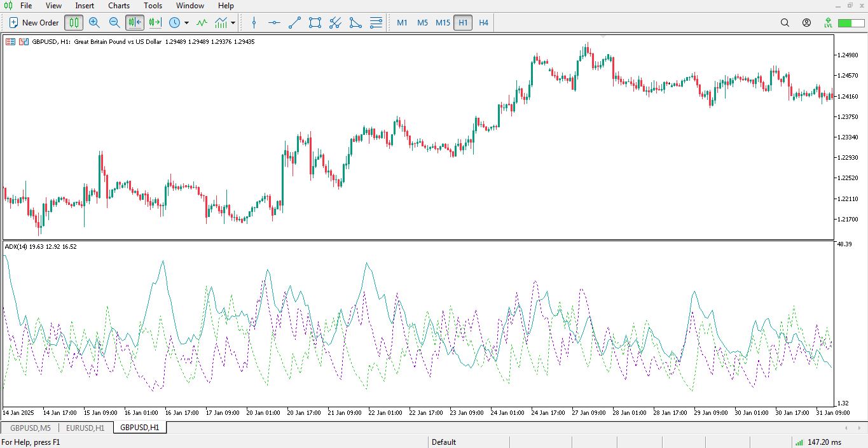Expand the clock periods dropdown arrow
Image resolution: width=868 pixels, height=448 pixels.
pyautogui.click(x=186, y=22)
